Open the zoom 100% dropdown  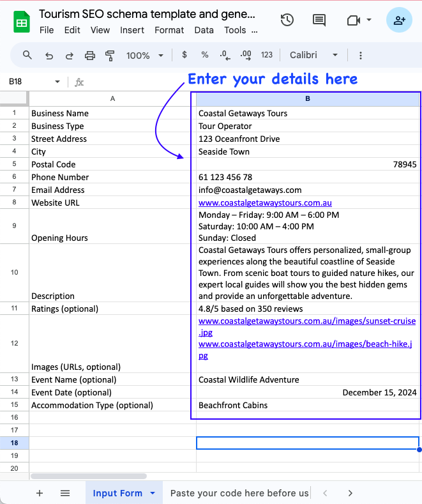[x=145, y=56]
